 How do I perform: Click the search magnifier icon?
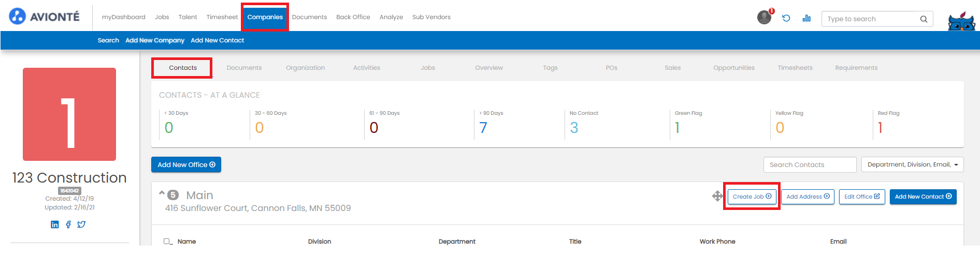[924, 19]
